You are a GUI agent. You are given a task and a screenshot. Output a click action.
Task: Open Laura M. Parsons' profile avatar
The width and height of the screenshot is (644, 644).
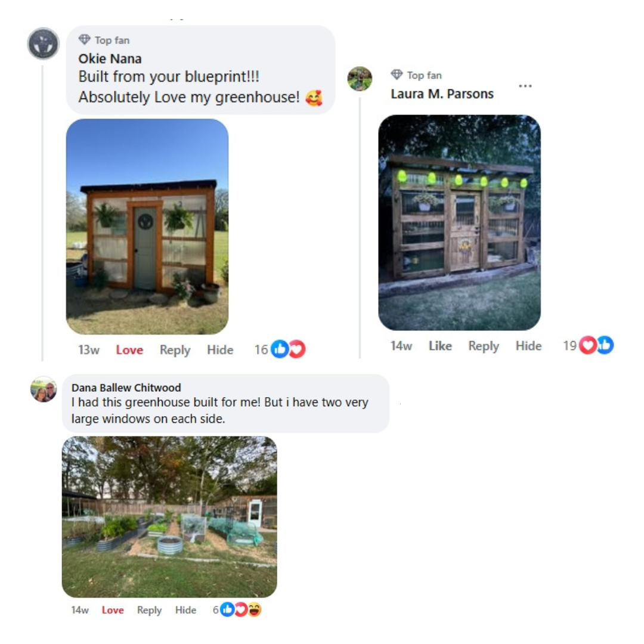click(x=360, y=79)
